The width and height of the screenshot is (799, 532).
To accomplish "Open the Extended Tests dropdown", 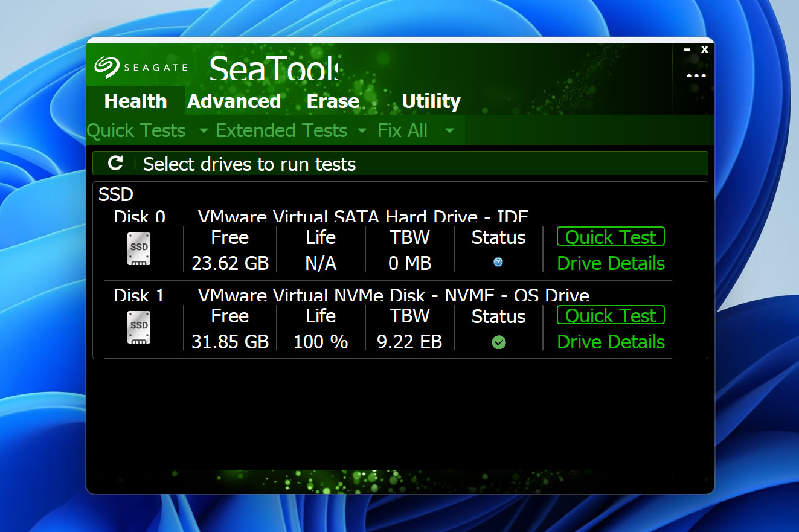I will pyautogui.click(x=362, y=130).
